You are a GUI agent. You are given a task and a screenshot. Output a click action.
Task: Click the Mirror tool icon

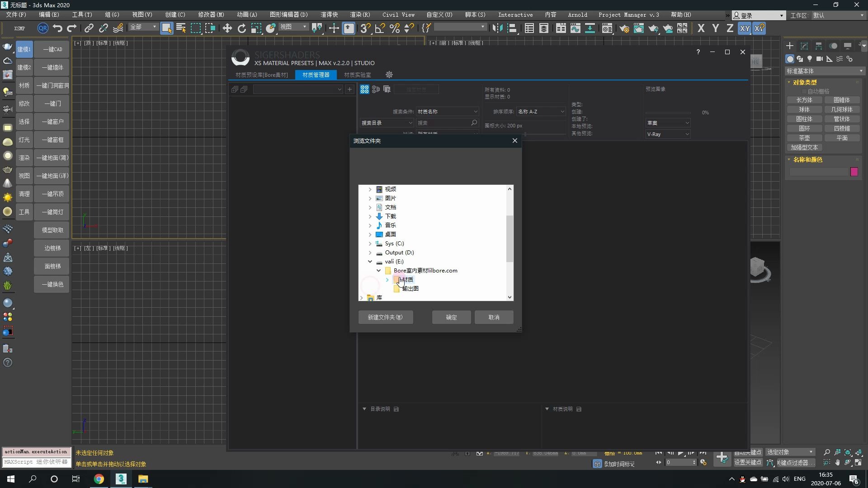pos(497,28)
